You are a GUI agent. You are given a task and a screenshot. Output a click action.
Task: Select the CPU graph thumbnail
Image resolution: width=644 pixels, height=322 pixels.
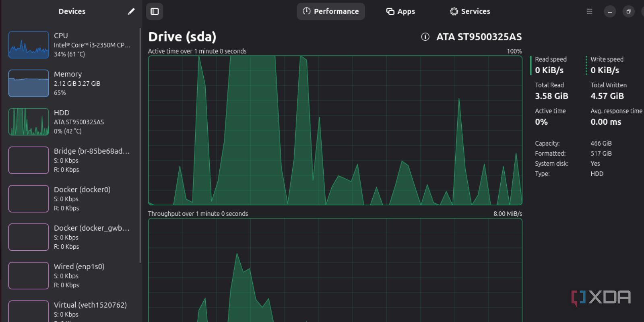click(x=29, y=45)
